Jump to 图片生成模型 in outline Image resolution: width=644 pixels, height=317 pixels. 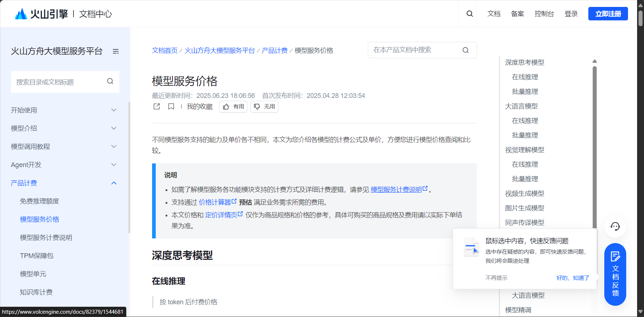click(x=524, y=208)
